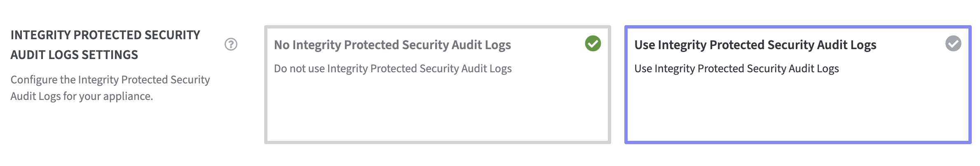Click the gray checkmark icon
The image size is (980, 166).
tap(953, 43)
